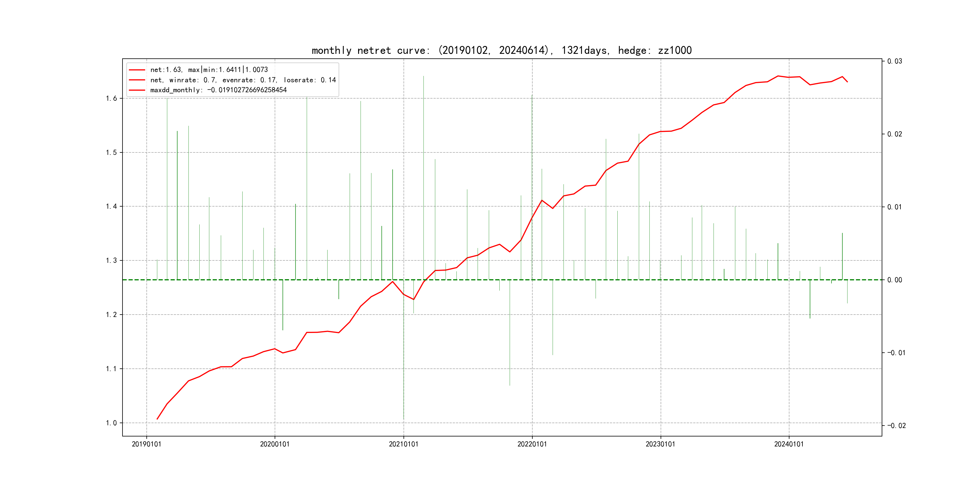Click the 0.03 right y-axis label
Viewport: 980px width, 490px height.
(894, 61)
